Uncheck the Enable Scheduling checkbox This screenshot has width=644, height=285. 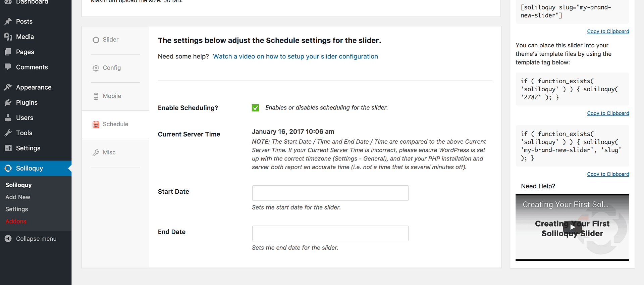click(255, 108)
